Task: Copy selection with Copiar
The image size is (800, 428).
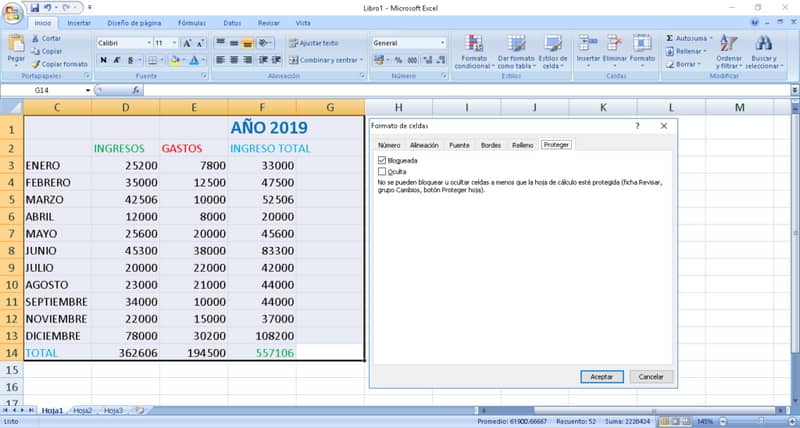Action: [x=46, y=52]
